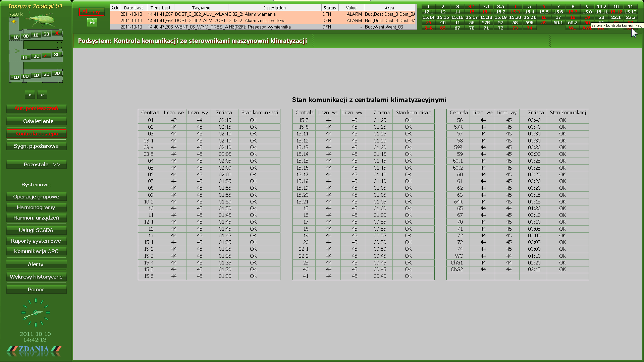This screenshot has width=644, height=362.
Task: Click Centrala 15.7 cell in second table
Action: pos(304,120)
